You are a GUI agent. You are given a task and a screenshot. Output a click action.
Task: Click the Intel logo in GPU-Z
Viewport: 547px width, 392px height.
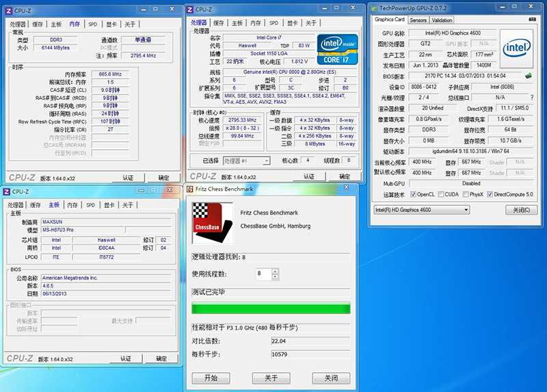pyautogui.click(x=516, y=48)
